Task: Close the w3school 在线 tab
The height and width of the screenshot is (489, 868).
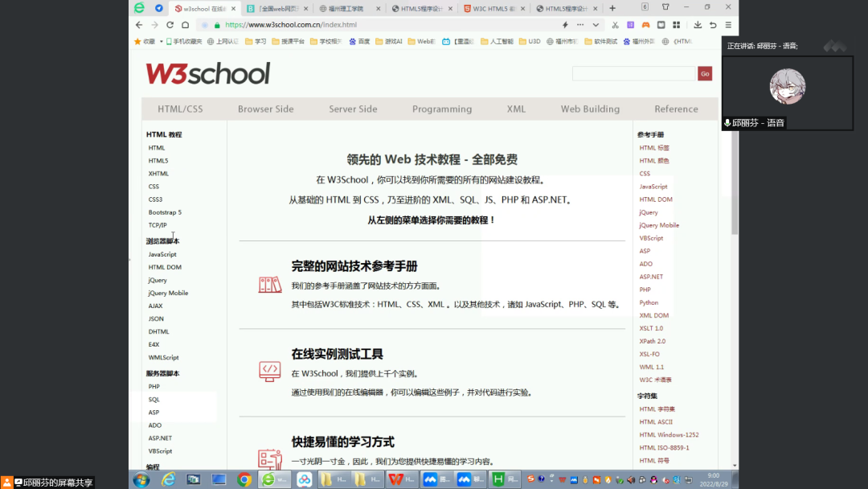Action: pyautogui.click(x=234, y=8)
